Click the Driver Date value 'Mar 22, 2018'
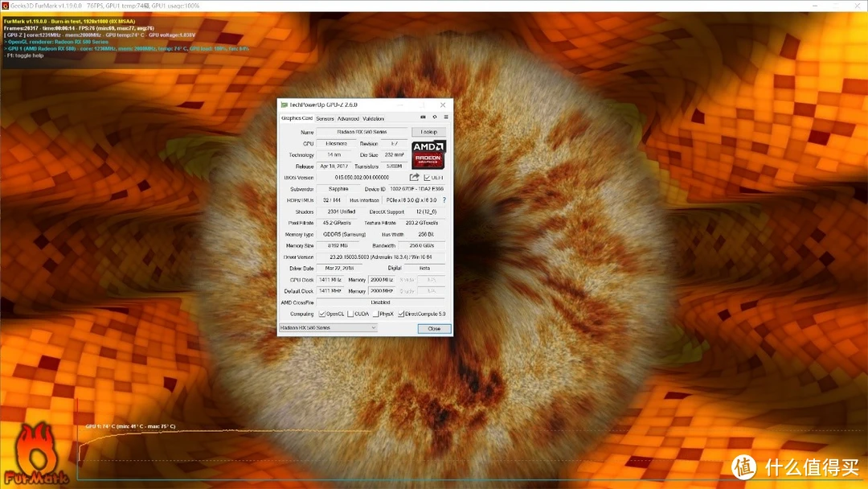Screen dimensions: 868x489 coord(339,268)
